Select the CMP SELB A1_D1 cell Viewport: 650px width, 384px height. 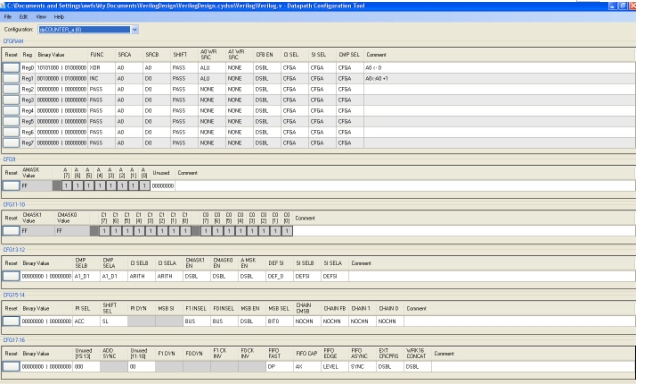point(86,276)
